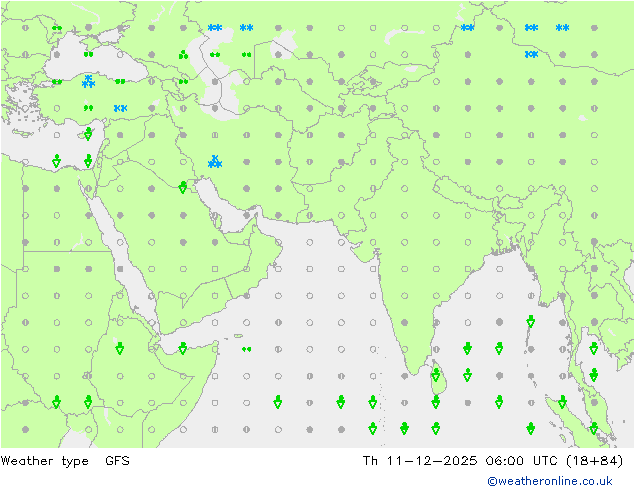Screen dimensions: 634x490
Task: Select the shower symbol on Sri Lanka
Action: tap(435, 375)
